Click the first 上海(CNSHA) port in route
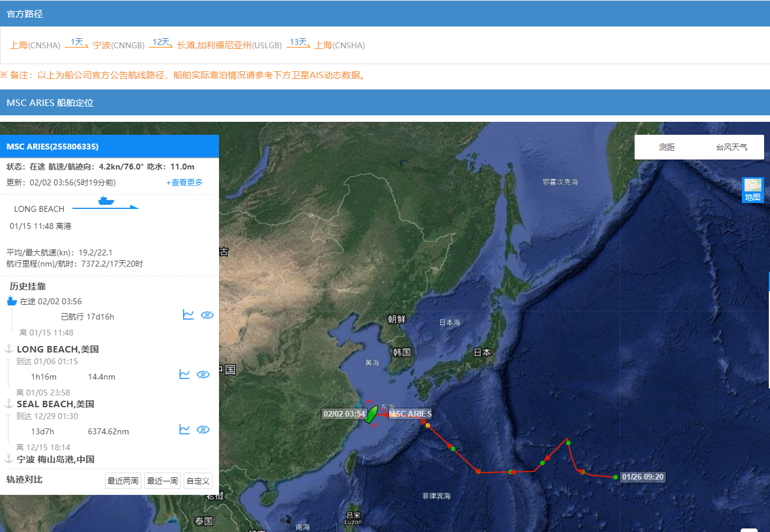The width and height of the screenshot is (770, 532). click(35, 45)
